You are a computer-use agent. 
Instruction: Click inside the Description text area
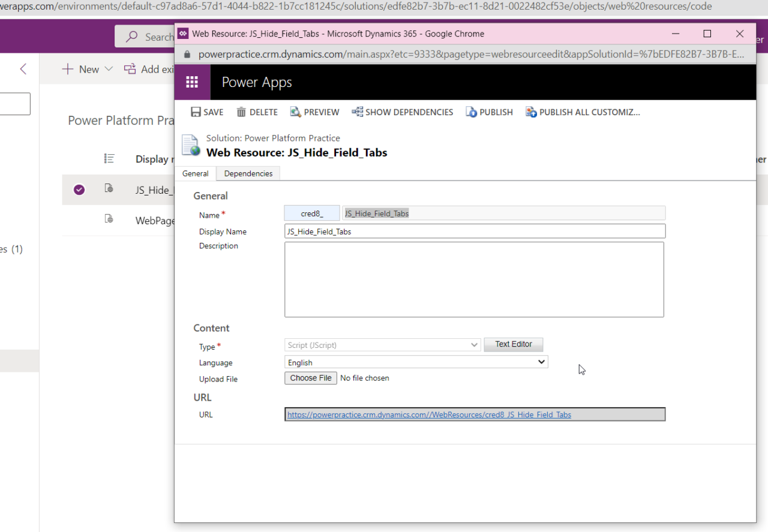(x=474, y=279)
